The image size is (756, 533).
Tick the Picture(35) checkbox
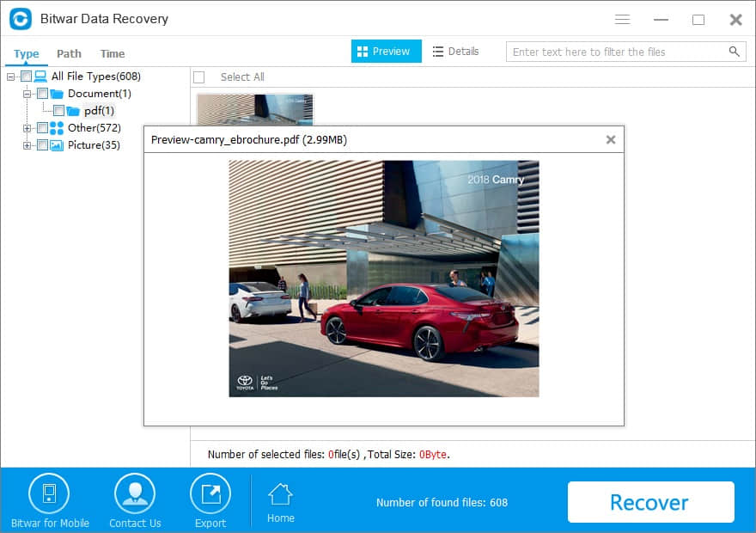point(42,145)
